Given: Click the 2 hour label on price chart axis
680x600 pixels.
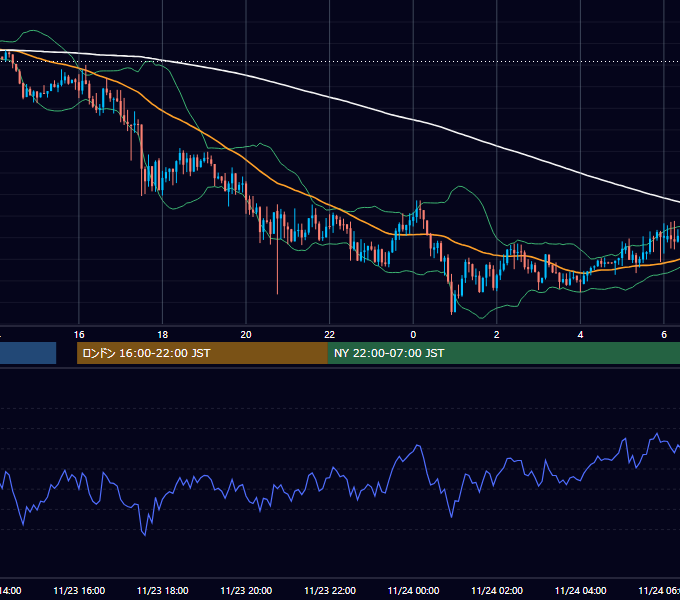Looking at the screenshot, I should [497, 335].
